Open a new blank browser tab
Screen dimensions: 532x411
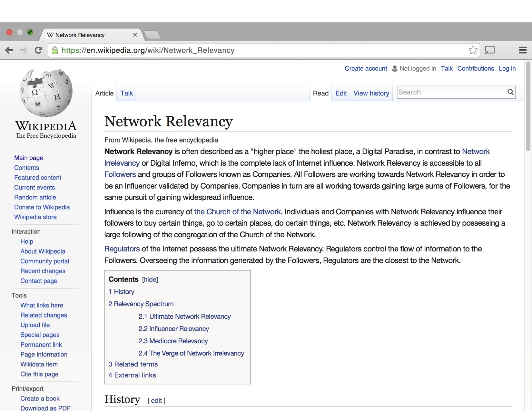(152, 35)
